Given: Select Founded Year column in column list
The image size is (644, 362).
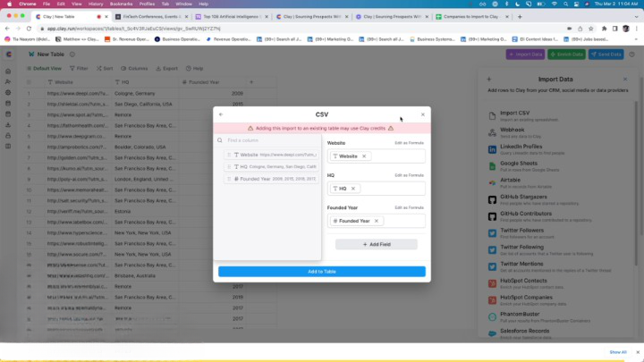Looking at the screenshot, I should coord(272,179).
